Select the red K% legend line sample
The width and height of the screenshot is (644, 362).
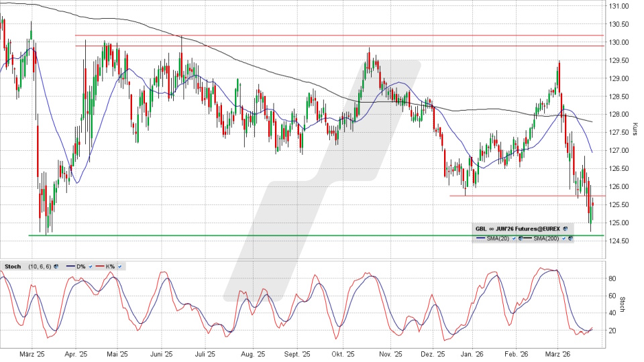[x=99, y=266]
